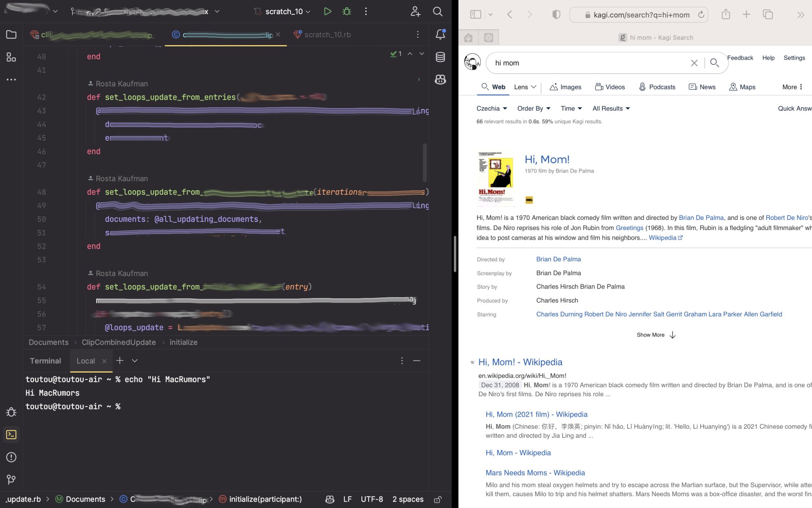The height and width of the screenshot is (508, 812).
Task: Open the Notifications bell icon
Action: point(440,35)
